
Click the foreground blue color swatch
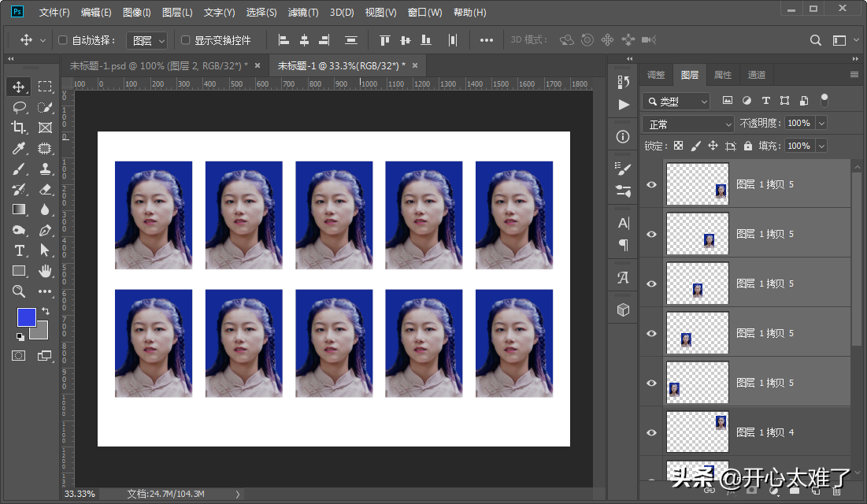[x=26, y=317]
